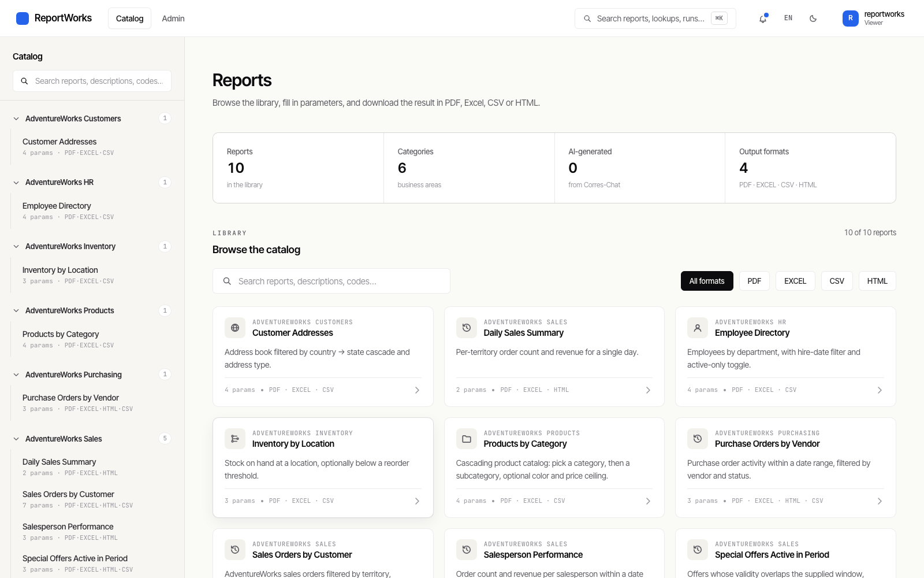Select the All formats filter

pyautogui.click(x=707, y=281)
